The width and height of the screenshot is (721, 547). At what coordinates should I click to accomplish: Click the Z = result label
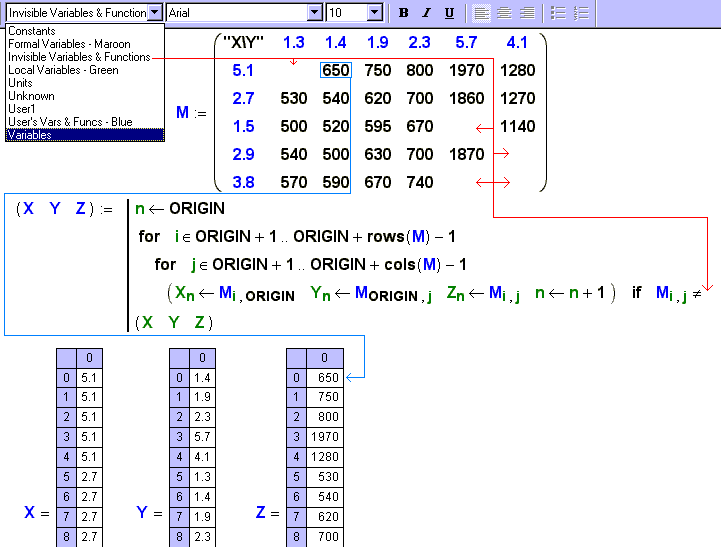(x=267, y=513)
